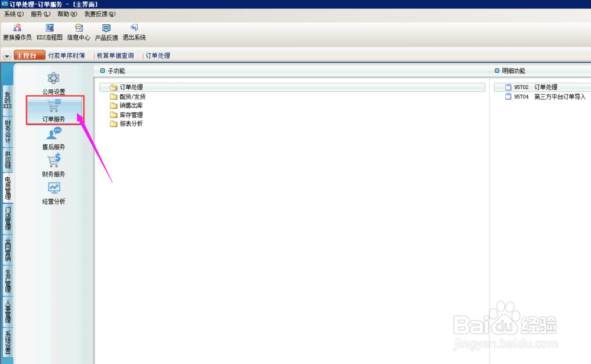Click the folder icon beside 配货/发货
Viewport: 591px width, 364px height.
113,96
